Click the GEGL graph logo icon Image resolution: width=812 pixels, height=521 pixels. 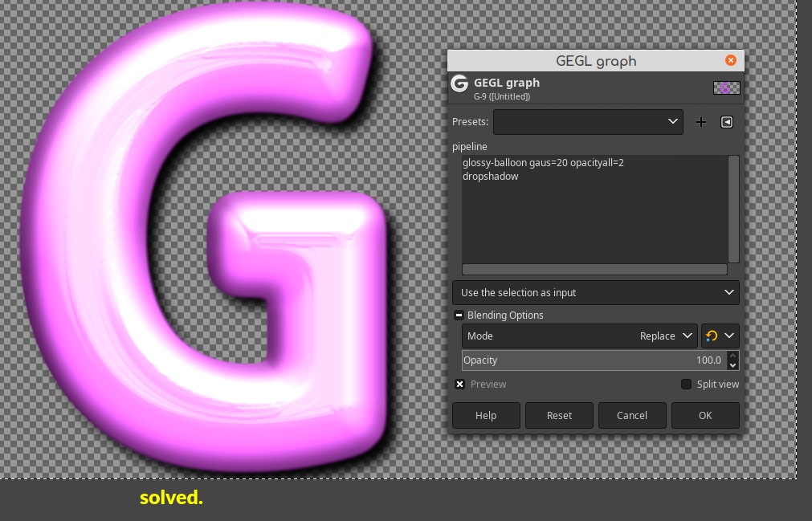tap(459, 83)
